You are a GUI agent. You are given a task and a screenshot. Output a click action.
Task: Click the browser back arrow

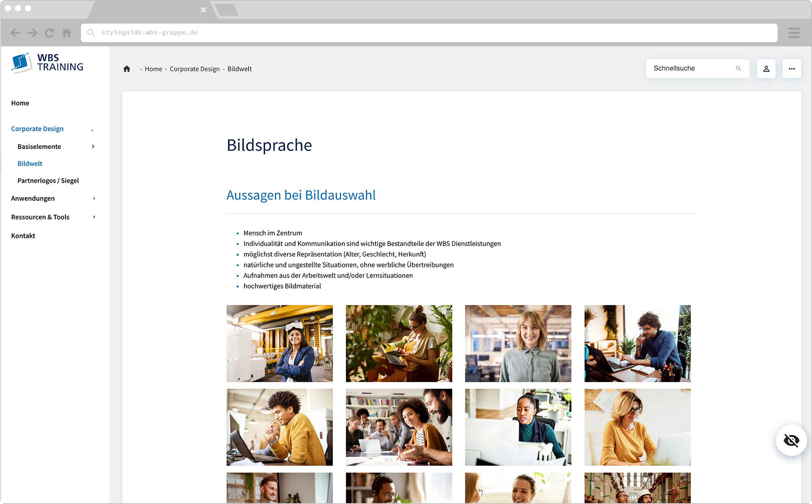[15, 33]
